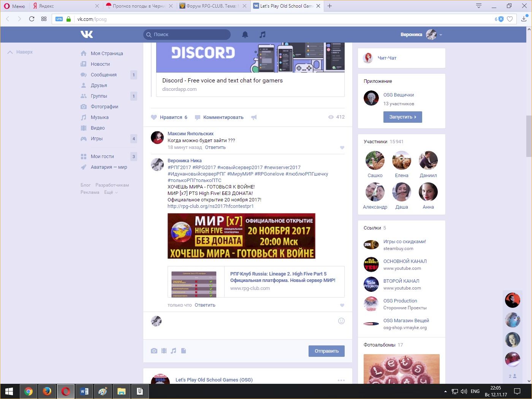This screenshot has width=532, height=399.
Task: Open Друзья in the sidebar
Action: pyautogui.click(x=99, y=85)
